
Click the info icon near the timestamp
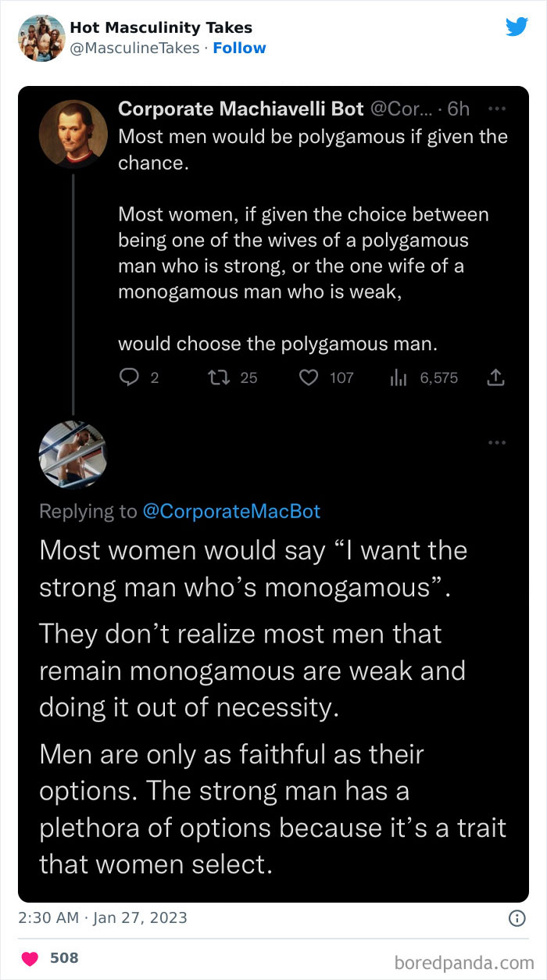(x=517, y=919)
